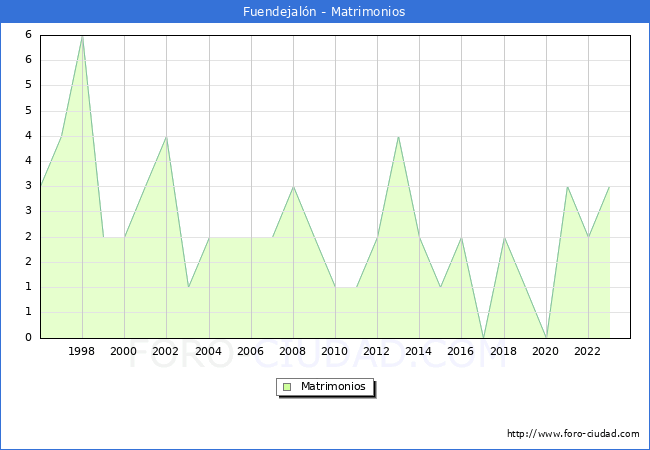Click the x-axis label 2016
The height and width of the screenshot is (450, 650).
coord(461,351)
